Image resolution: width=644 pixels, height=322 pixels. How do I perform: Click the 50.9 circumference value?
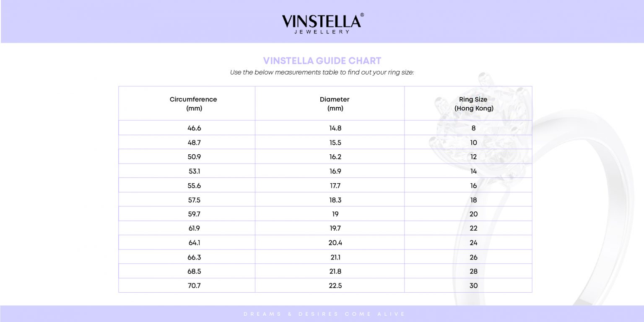point(194,157)
